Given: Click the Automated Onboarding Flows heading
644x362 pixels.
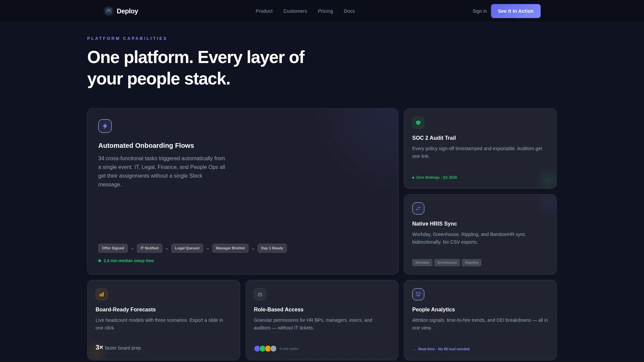Looking at the screenshot, I should tap(146, 145).
